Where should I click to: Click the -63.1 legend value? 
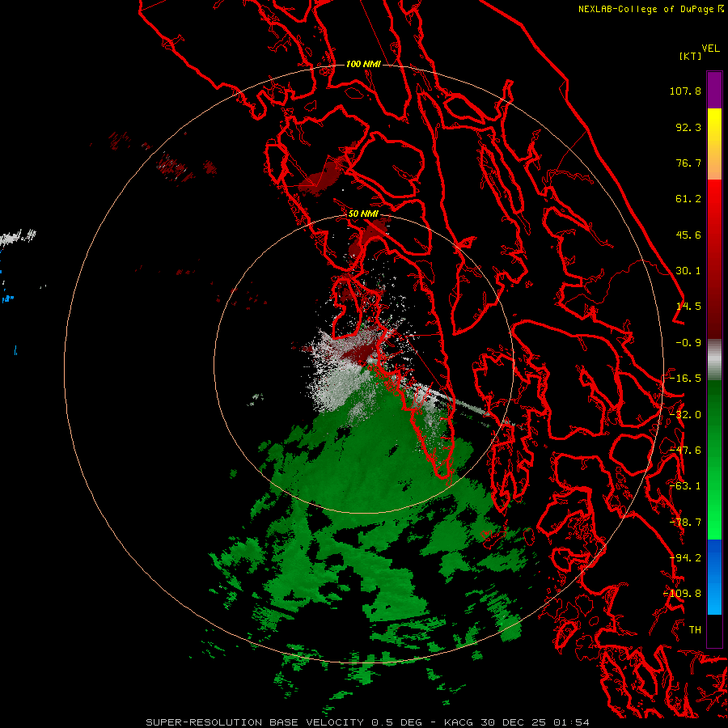click(685, 486)
